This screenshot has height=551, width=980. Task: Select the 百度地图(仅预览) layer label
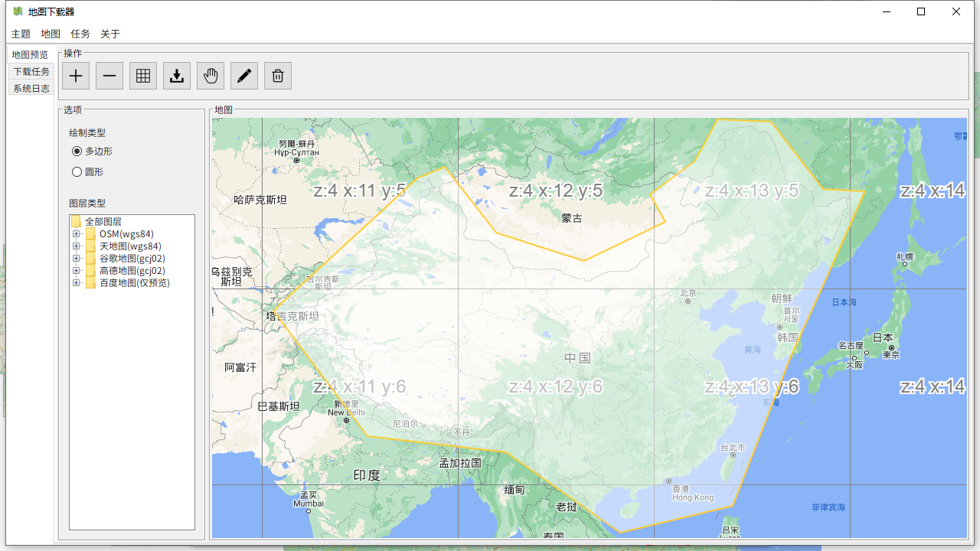tap(135, 283)
